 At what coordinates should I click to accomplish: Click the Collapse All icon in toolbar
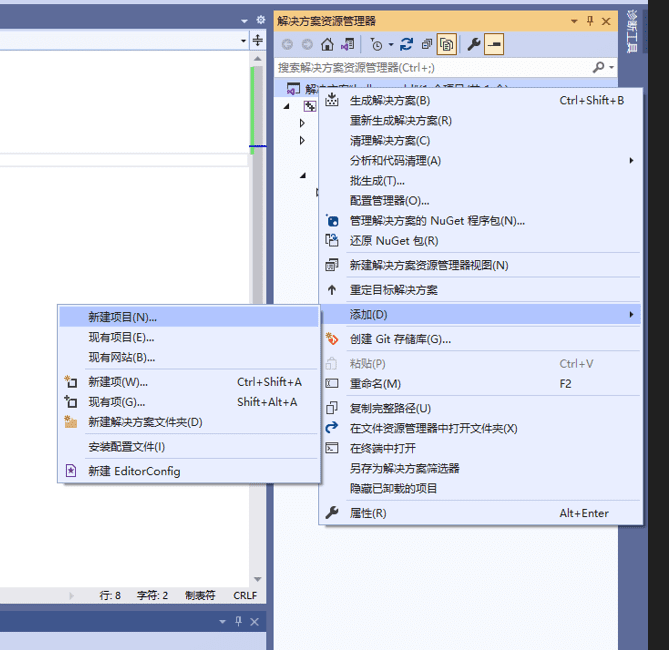(427, 44)
